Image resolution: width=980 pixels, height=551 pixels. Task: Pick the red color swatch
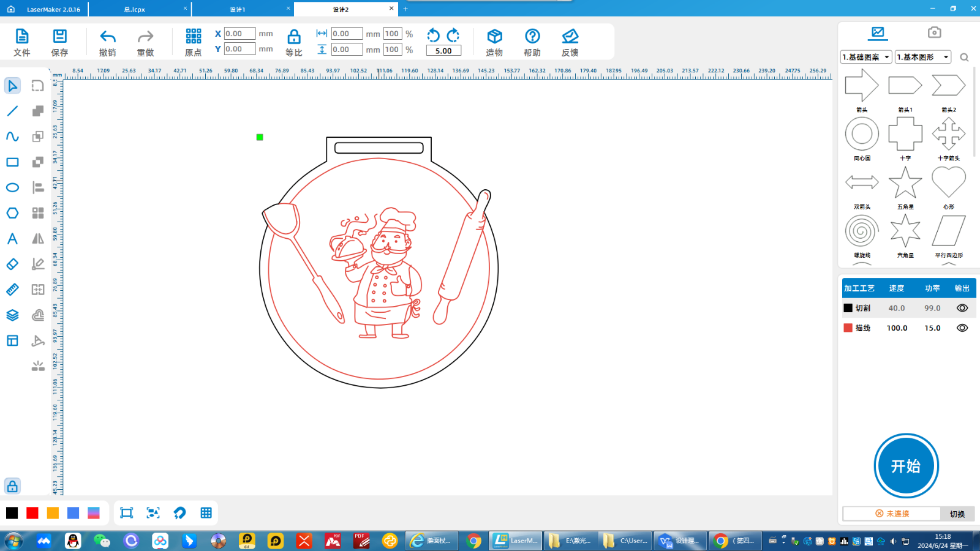click(32, 513)
